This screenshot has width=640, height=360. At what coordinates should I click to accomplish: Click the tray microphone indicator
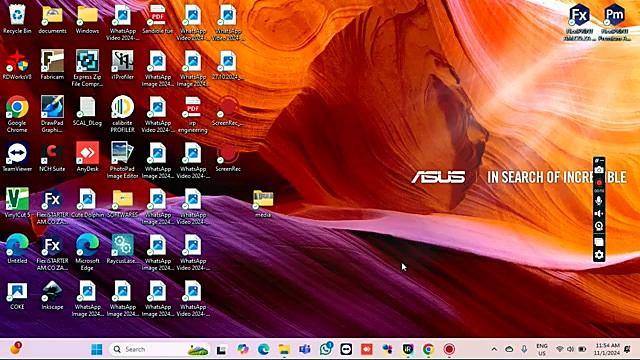(524, 349)
